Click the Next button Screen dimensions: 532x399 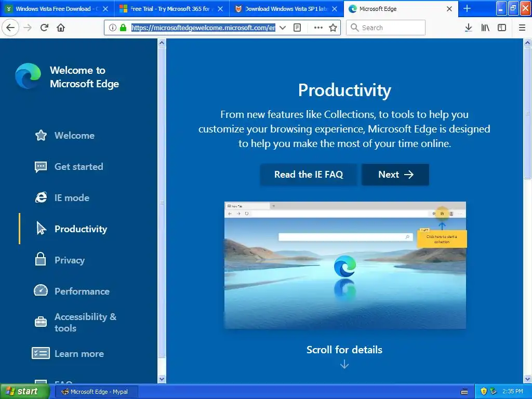click(395, 175)
